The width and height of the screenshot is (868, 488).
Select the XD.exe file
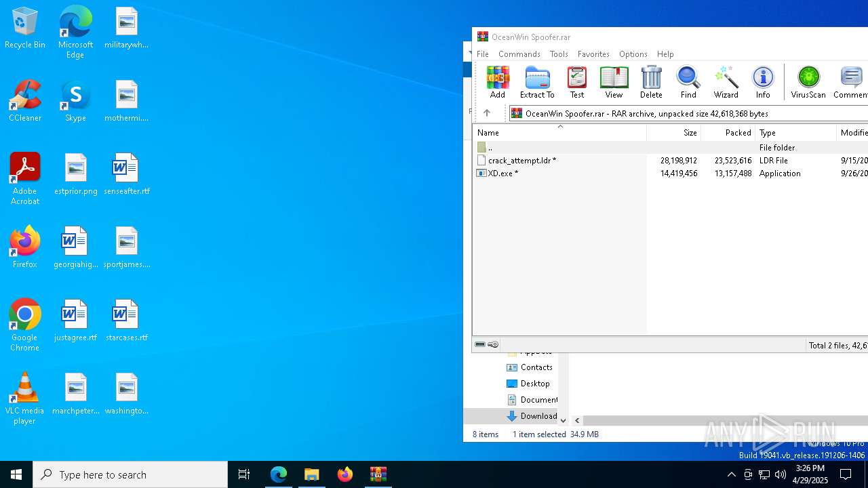pyautogui.click(x=670, y=174)
